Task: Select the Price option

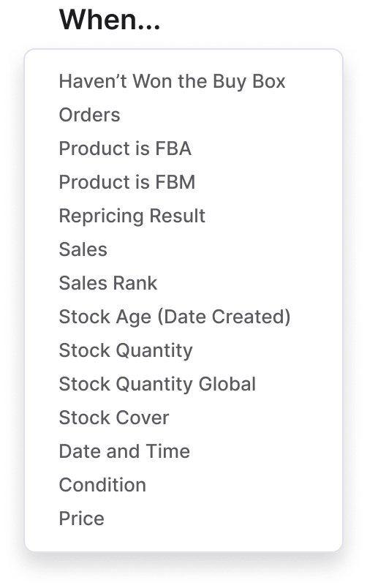Action: coord(81,519)
